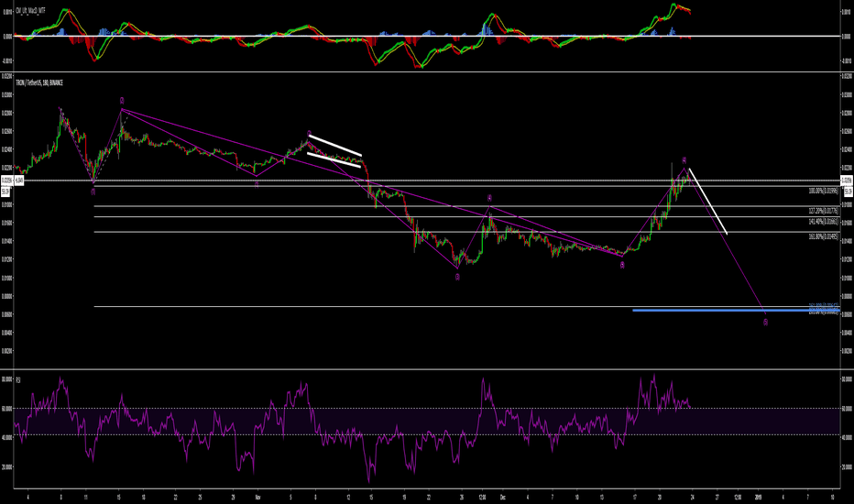Select the 161.80% Fibonacci level label
The height and width of the screenshot is (504, 854).
[824, 237]
